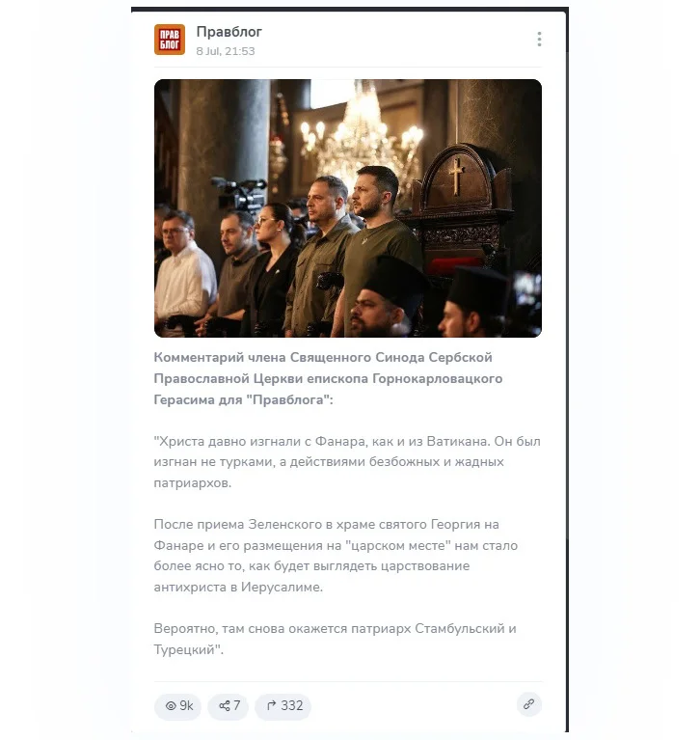Click the man in the white shirt

click(x=183, y=271)
